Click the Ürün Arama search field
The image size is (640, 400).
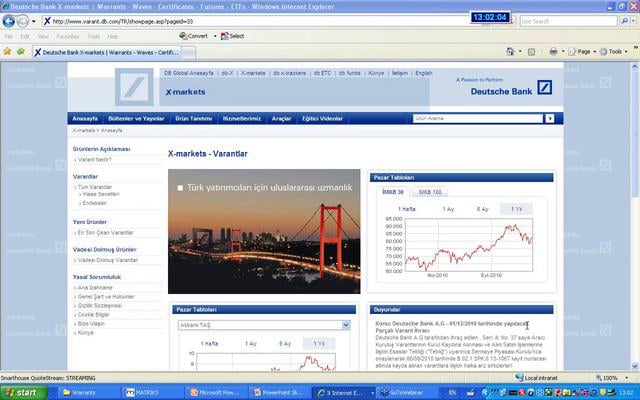(x=478, y=118)
